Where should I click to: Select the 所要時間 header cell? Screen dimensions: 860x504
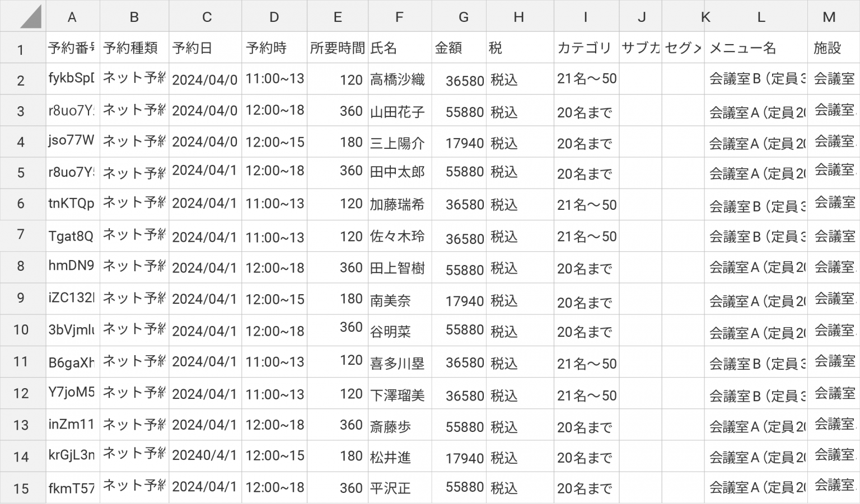point(338,48)
